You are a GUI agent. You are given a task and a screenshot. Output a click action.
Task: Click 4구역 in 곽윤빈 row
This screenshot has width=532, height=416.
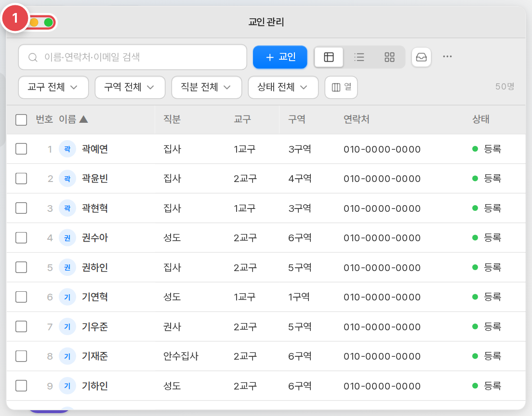pos(300,178)
